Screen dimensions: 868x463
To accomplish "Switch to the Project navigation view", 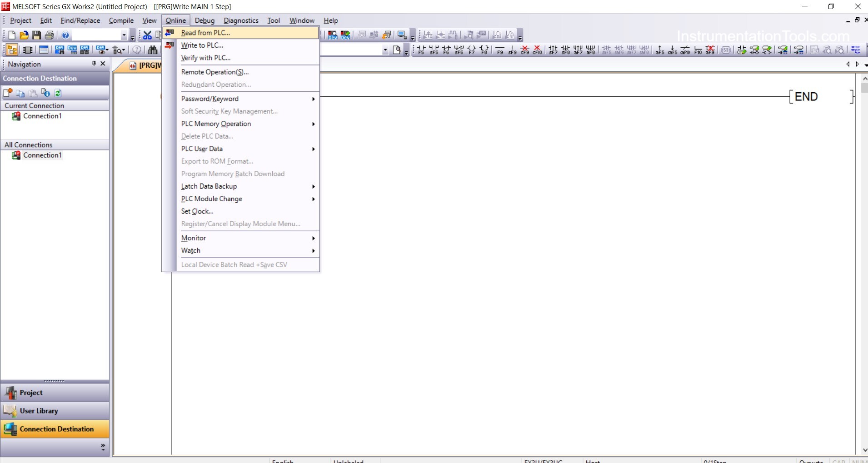I will (55, 393).
